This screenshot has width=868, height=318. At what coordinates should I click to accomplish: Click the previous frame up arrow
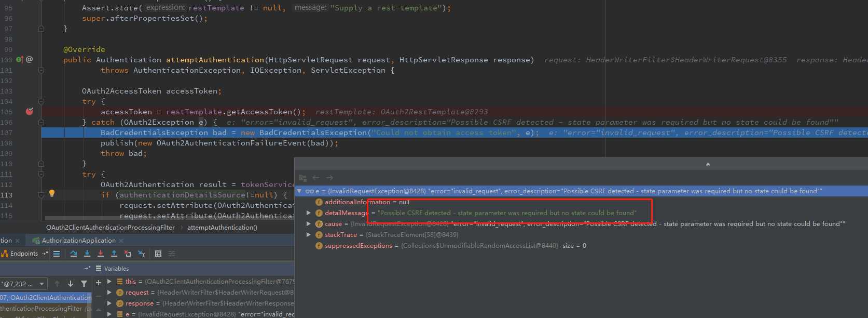(x=57, y=284)
